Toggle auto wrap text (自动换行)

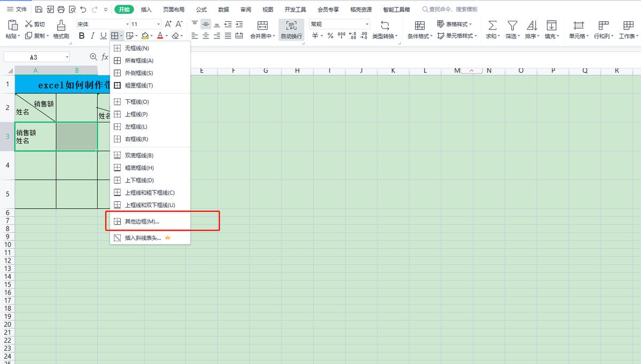pos(291,29)
